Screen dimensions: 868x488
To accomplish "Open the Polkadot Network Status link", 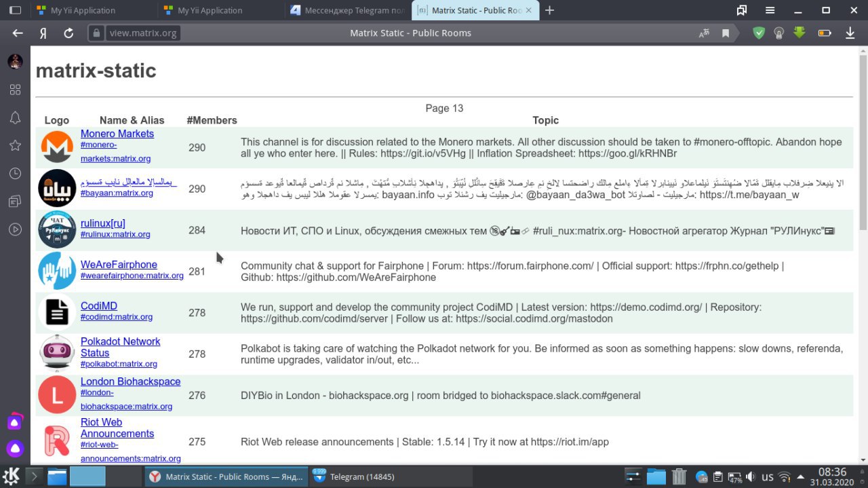I will [x=121, y=347].
